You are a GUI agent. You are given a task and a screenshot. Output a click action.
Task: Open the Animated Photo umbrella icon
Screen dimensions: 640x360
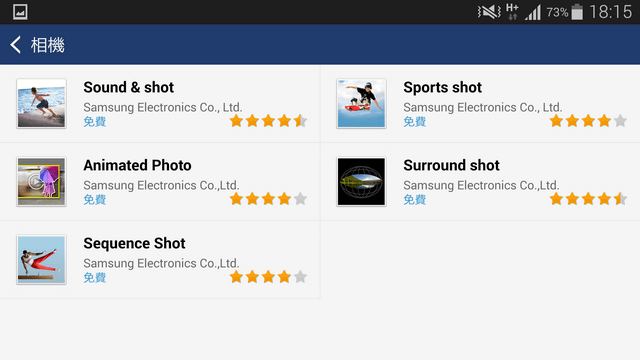click(x=41, y=182)
